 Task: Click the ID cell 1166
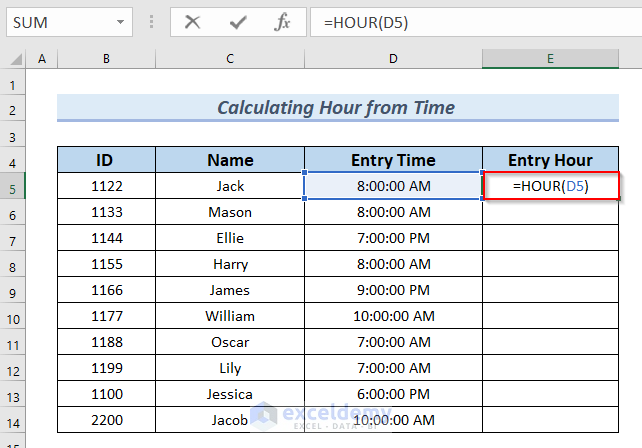(x=105, y=290)
